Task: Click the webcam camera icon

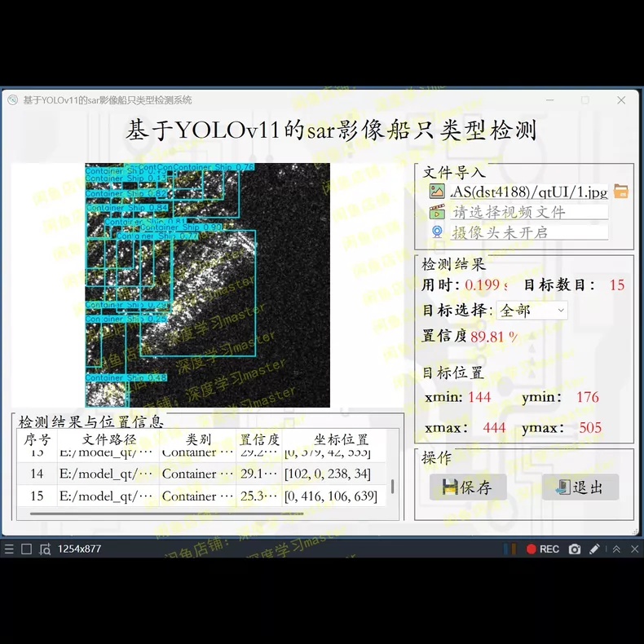Action: pos(437,232)
